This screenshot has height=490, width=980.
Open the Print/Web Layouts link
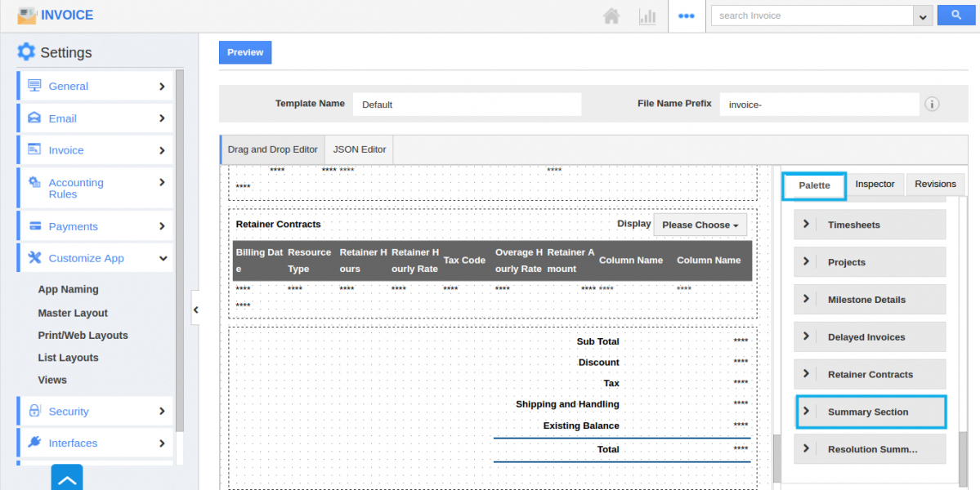pyautogui.click(x=83, y=336)
